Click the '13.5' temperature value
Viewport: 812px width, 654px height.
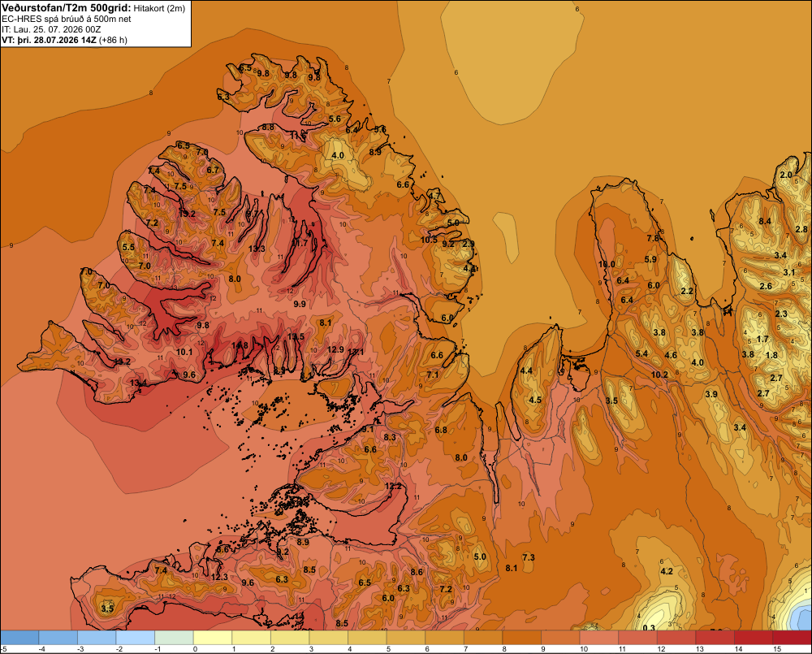click(296, 337)
